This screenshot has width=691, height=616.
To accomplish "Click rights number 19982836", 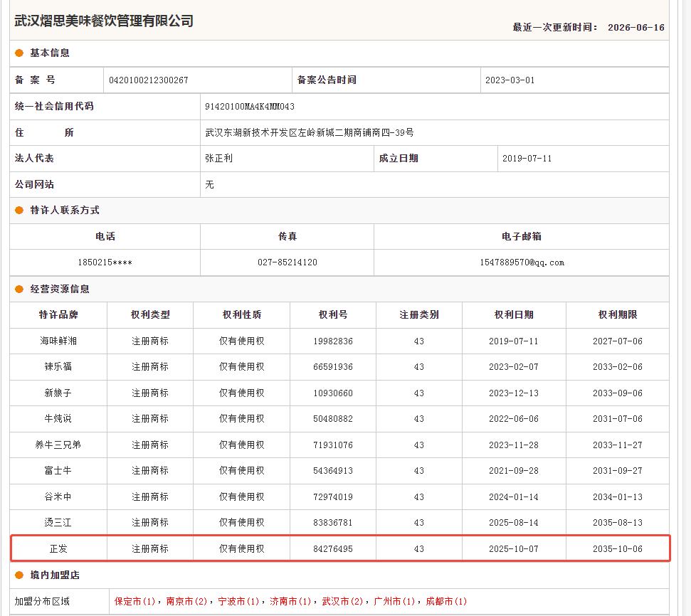I will click(x=333, y=341).
